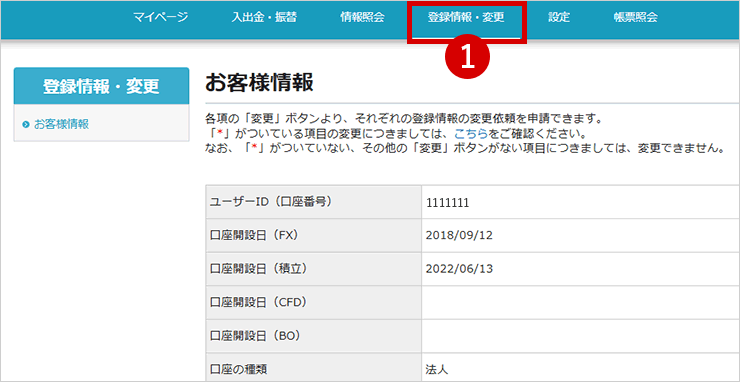740x382 pixels.
Task: Click the 口座開設日（CFD） label
Action: tap(259, 302)
